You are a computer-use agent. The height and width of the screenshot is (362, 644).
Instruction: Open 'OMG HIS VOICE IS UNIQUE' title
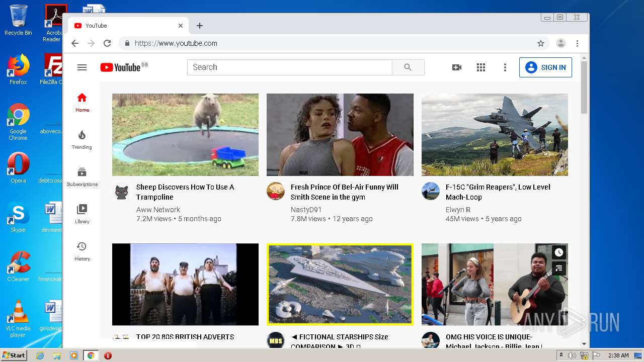click(x=494, y=341)
